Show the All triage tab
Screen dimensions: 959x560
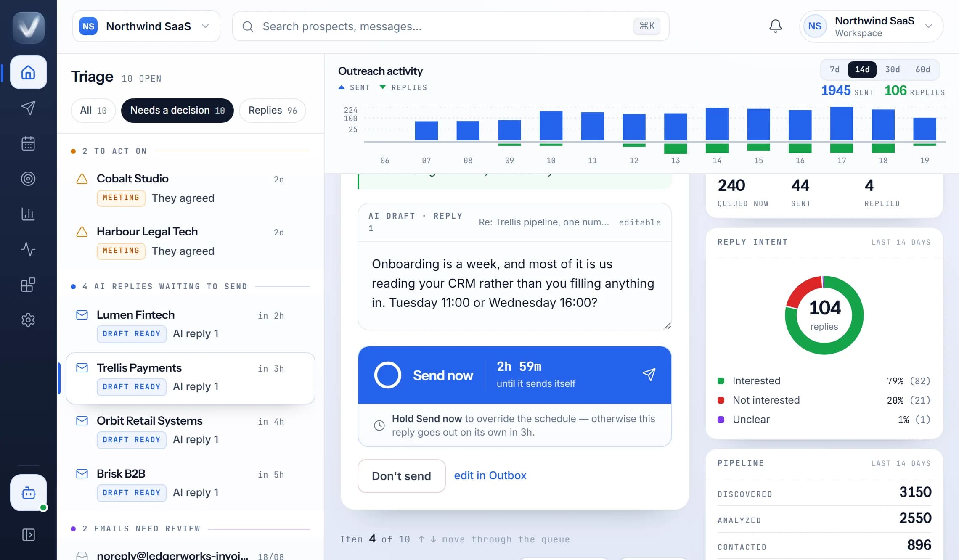pyautogui.click(x=93, y=111)
